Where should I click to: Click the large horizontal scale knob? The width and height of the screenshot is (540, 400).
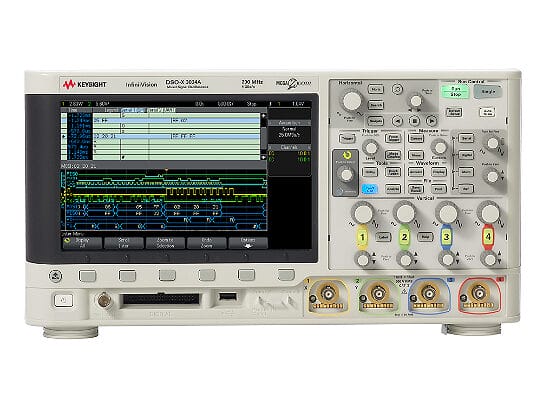pos(352,101)
